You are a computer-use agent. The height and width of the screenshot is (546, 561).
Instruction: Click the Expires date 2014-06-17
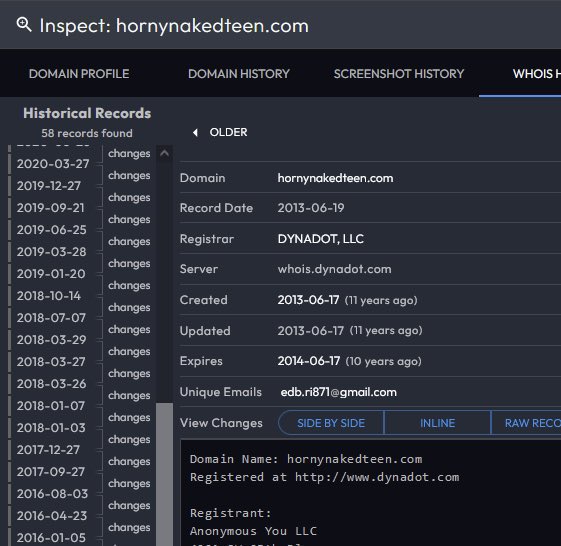tap(309, 361)
